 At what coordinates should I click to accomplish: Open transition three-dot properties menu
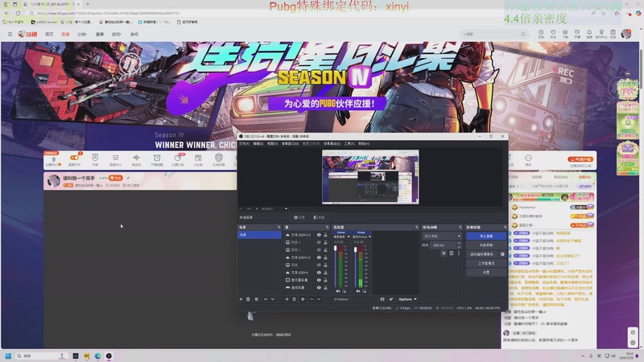459,253
